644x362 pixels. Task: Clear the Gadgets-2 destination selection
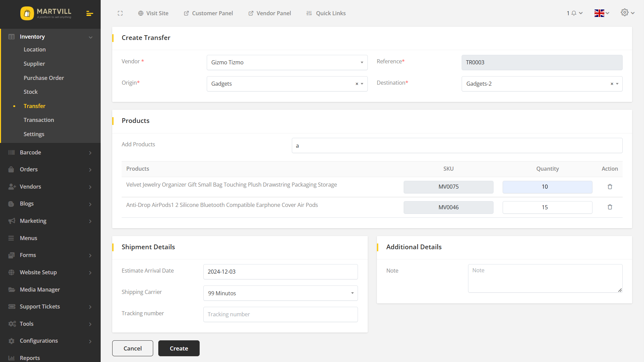612,84
